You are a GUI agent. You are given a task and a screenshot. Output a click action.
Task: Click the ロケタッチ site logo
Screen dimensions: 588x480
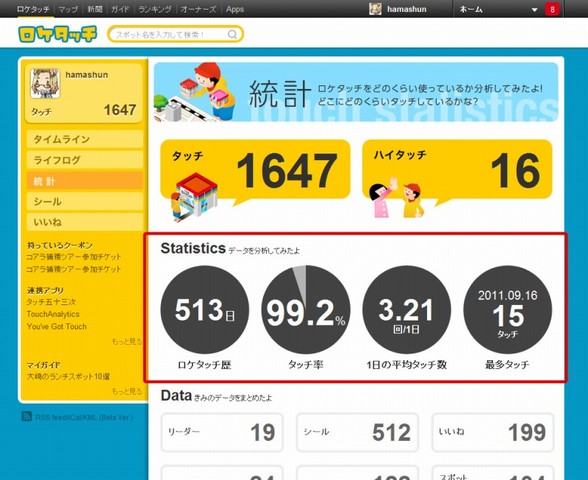pos(57,34)
